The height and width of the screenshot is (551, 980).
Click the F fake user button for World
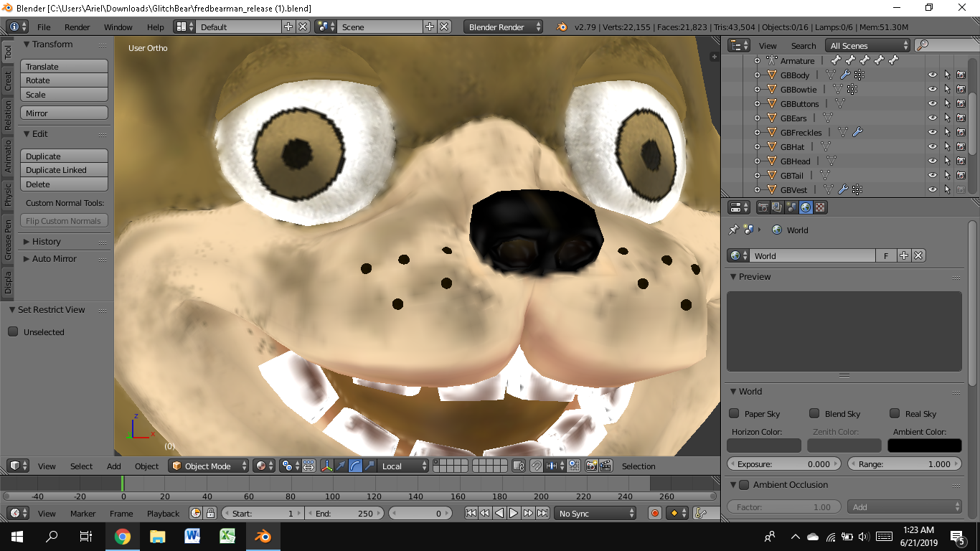pyautogui.click(x=886, y=255)
